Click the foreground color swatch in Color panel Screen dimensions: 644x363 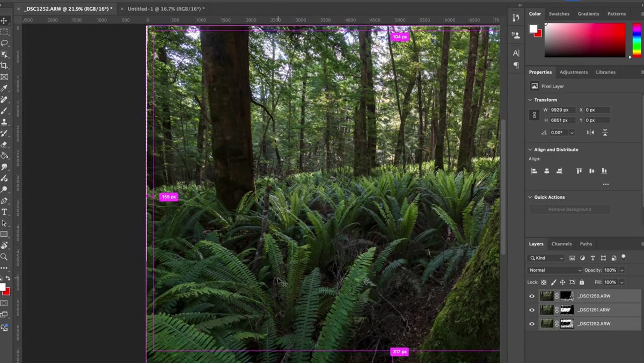(x=533, y=28)
